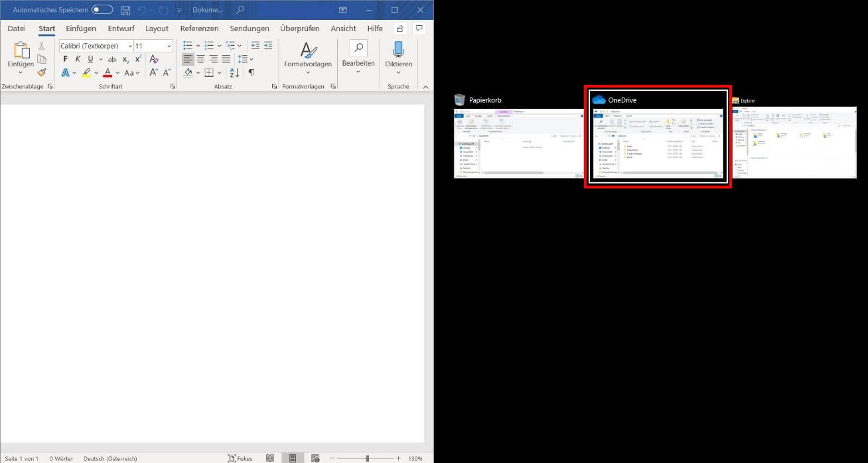The width and height of the screenshot is (868, 463).
Task: Open the font size 11 dropdown
Action: pyautogui.click(x=169, y=46)
